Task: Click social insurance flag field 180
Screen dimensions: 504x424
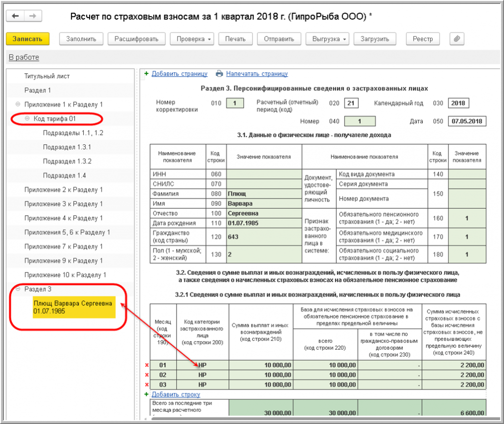Action: [467, 254]
